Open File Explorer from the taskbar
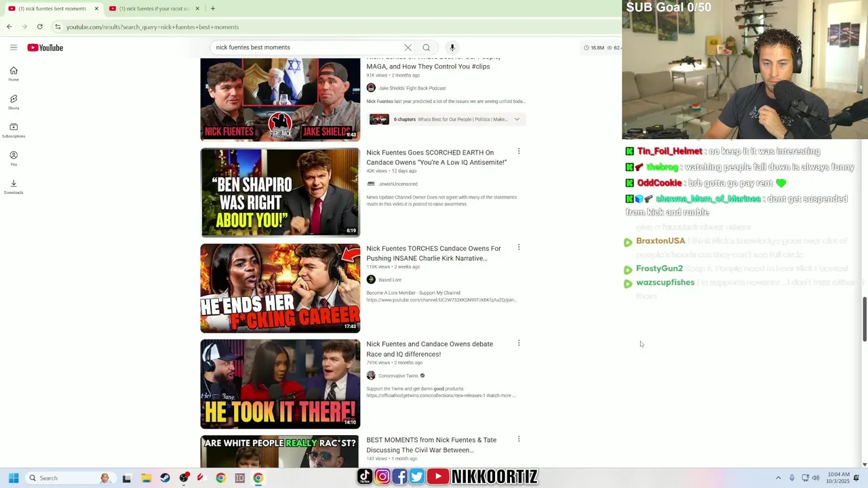868x488 pixels. (x=146, y=478)
